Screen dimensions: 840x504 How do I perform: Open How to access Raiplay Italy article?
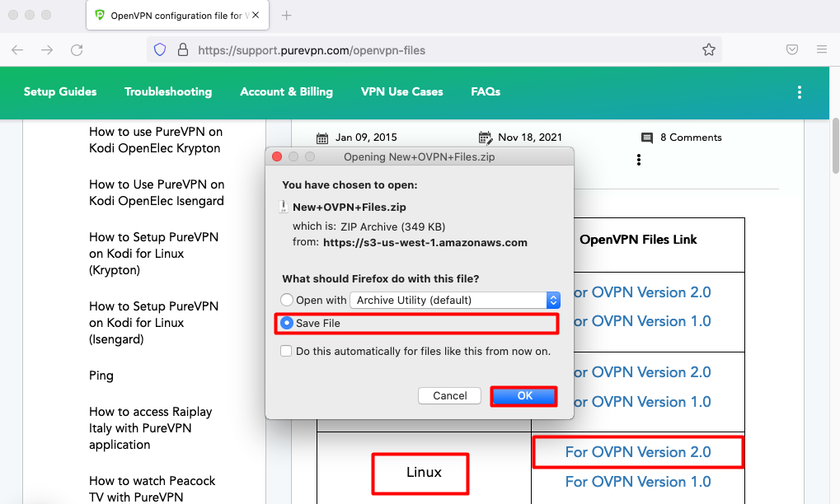click(151, 428)
